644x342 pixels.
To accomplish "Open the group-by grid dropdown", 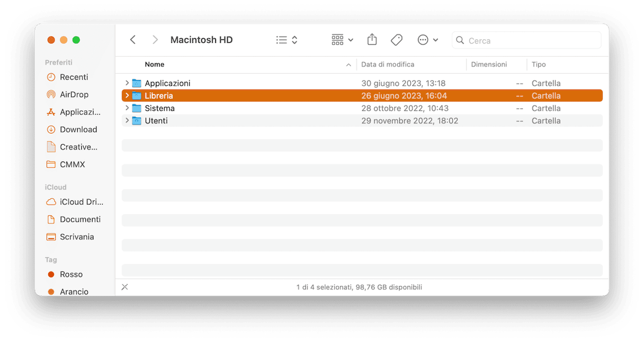I will [342, 40].
